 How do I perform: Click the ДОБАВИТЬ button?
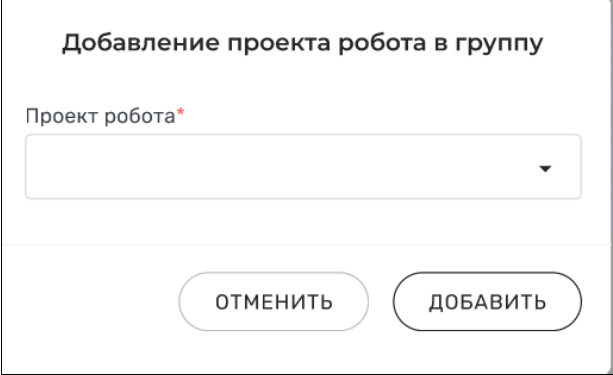point(487,301)
